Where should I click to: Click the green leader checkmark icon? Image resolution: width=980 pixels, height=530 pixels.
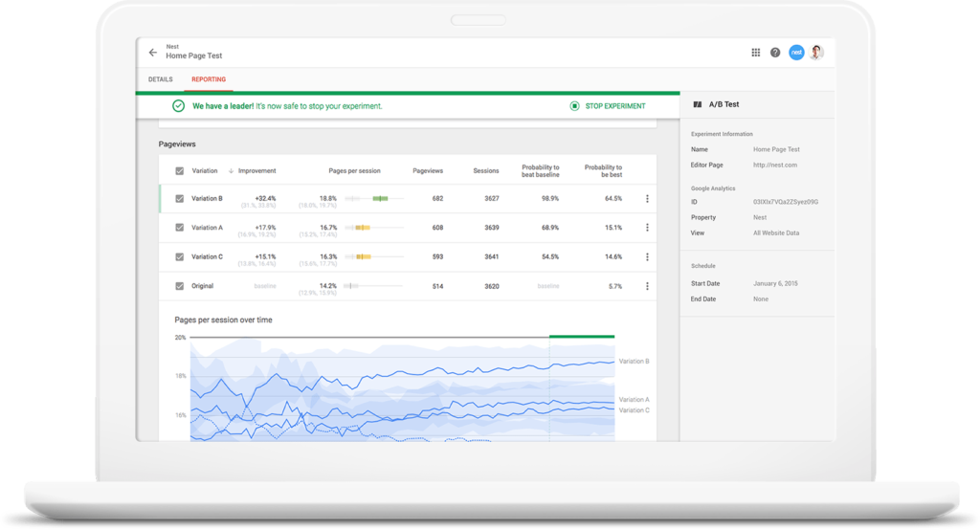[x=179, y=106]
